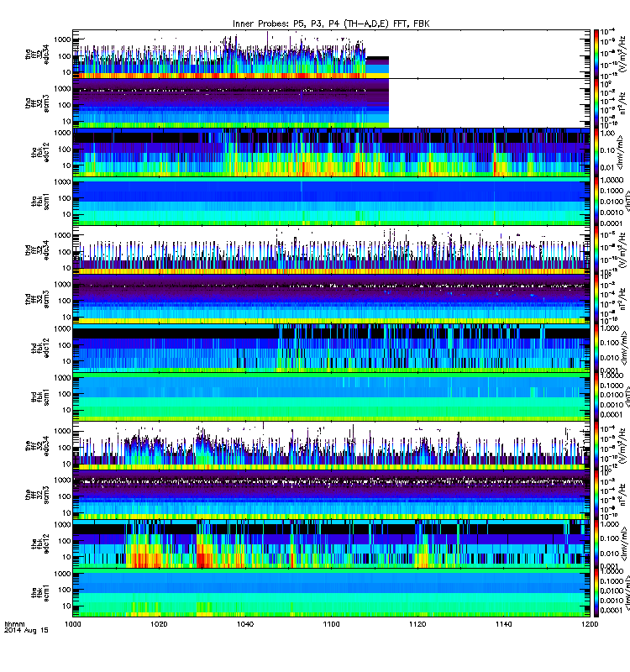Click the thd fbk scm1 spectrogram panel
This screenshot has height=672, width=630.
point(331,396)
